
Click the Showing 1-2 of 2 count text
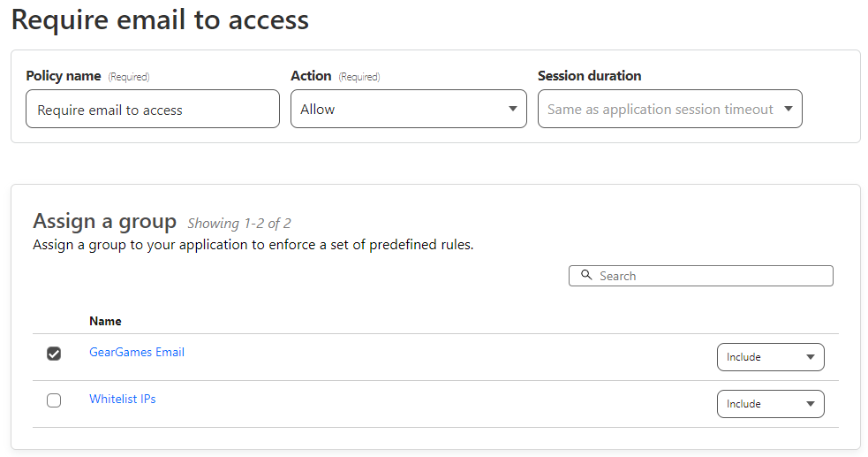point(239,224)
